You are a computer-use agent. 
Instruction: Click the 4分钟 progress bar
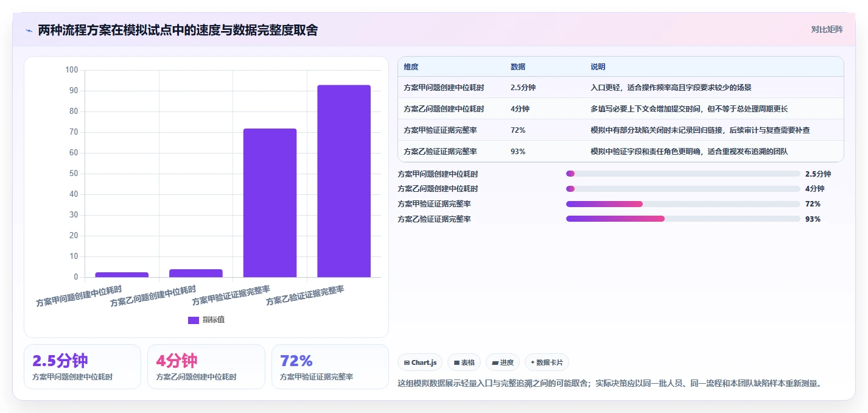[x=683, y=189]
